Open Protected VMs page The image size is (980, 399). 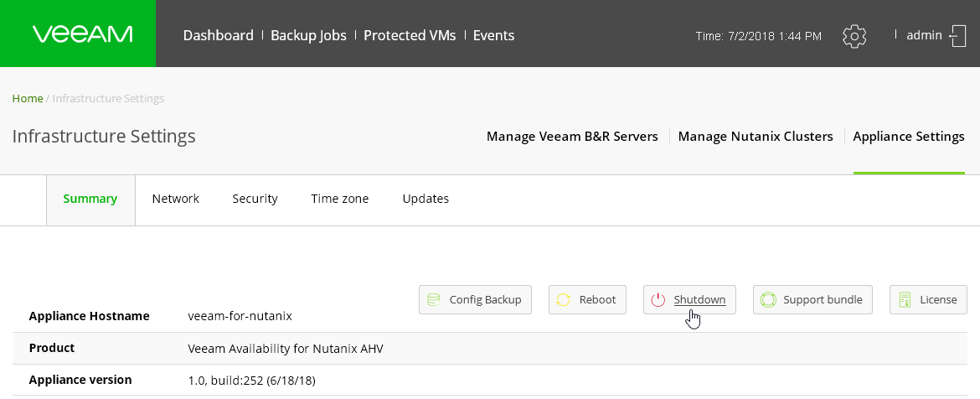point(410,35)
